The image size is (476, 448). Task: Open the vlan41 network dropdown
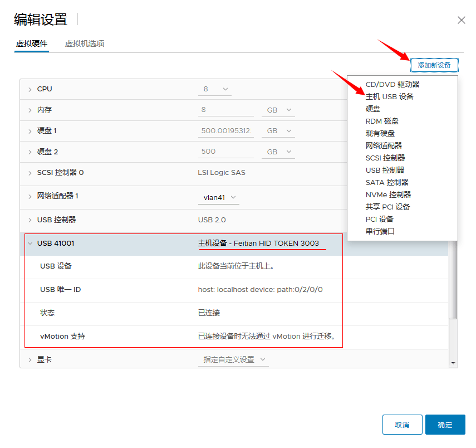tap(219, 196)
